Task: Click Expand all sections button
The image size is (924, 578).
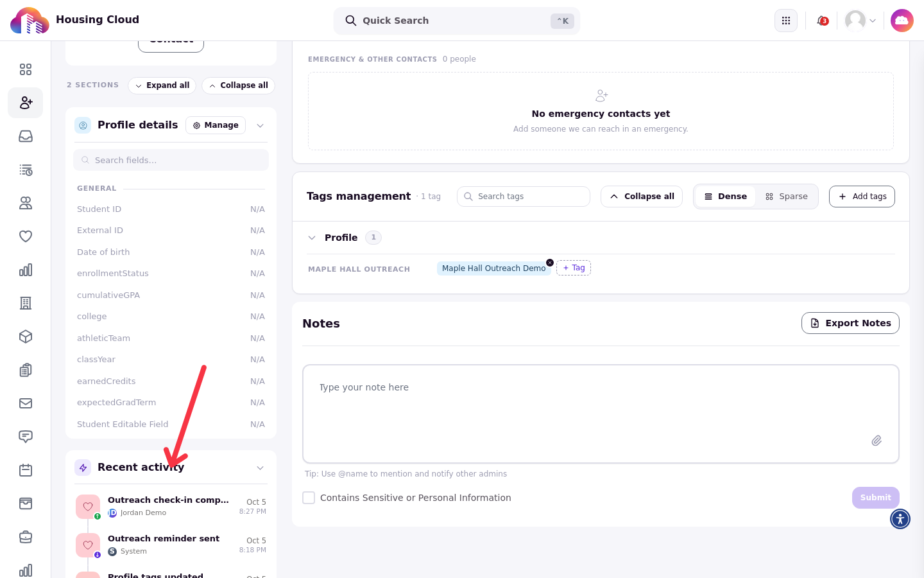Action: point(162,85)
